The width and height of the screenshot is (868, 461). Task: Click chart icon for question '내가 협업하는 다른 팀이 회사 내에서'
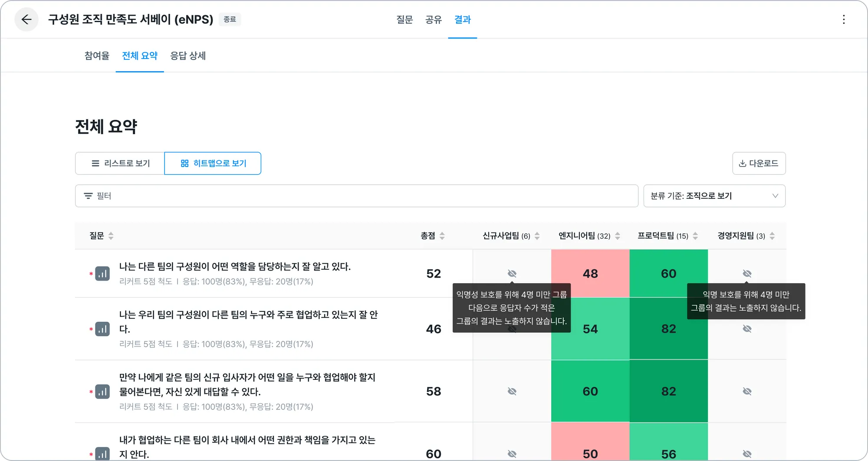tap(102, 454)
